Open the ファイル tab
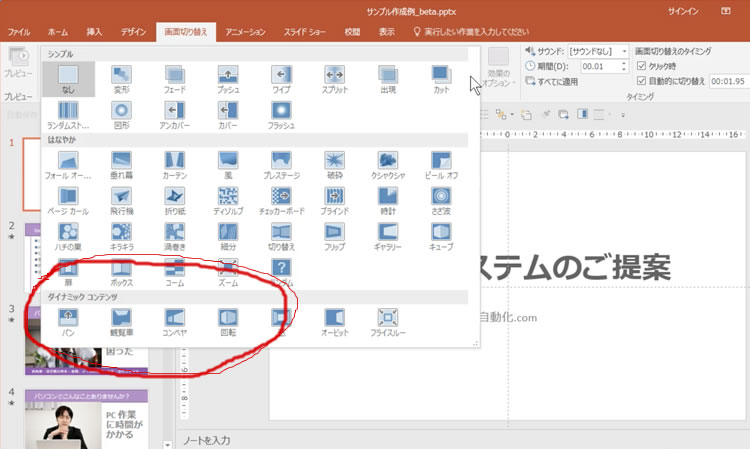 [x=19, y=32]
